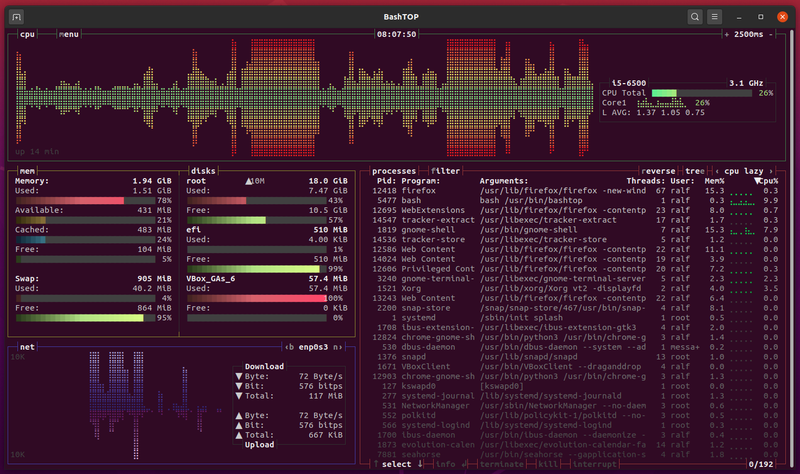This screenshot has width=800, height=474.
Task: Click the Threads column header
Action: pos(646,181)
